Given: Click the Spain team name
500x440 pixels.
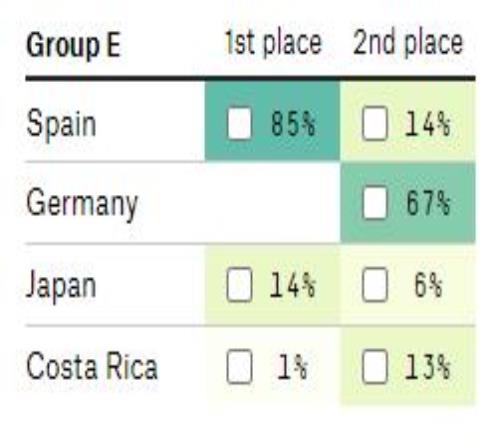Looking at the screenshot, I should (x=61, y=124).
